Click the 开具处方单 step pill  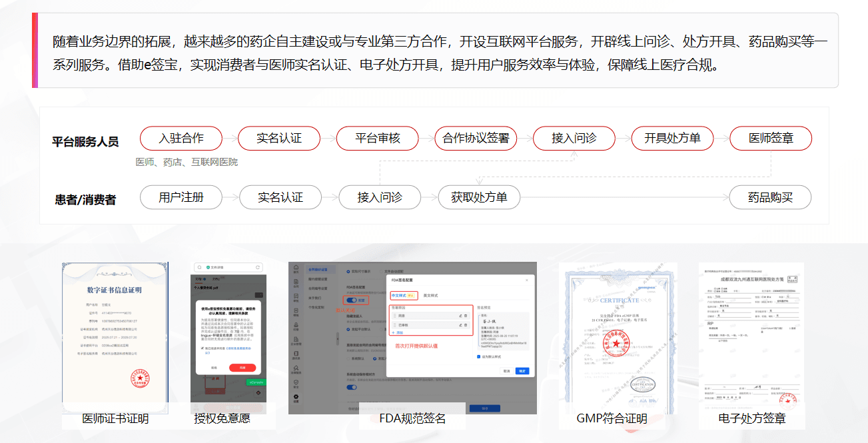pos(672,139)
